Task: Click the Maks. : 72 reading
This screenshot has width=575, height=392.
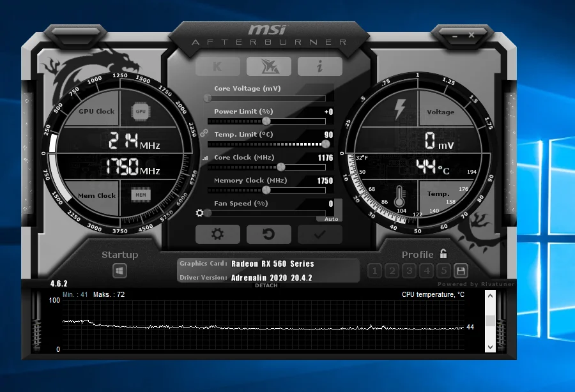Action: pyautogui.click(x=109, y=294)
